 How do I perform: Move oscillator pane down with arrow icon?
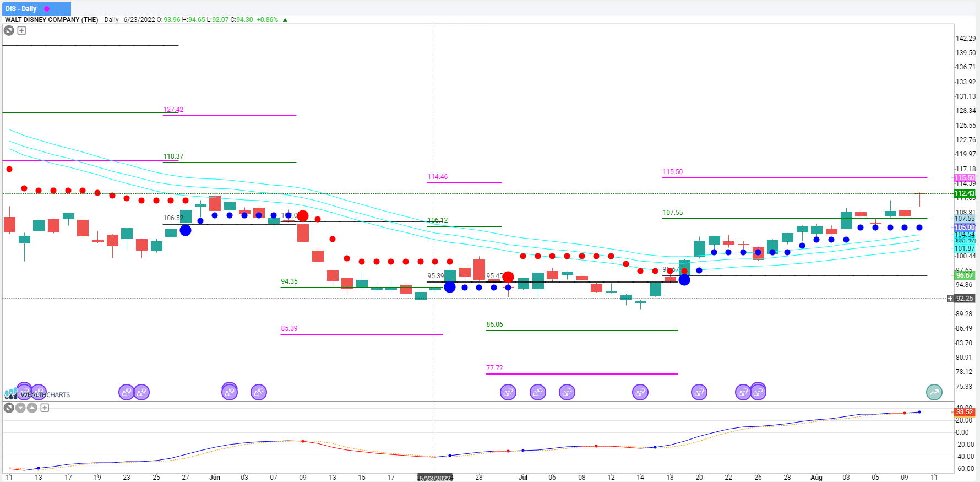pyautogui.click(x=20, y=408)
